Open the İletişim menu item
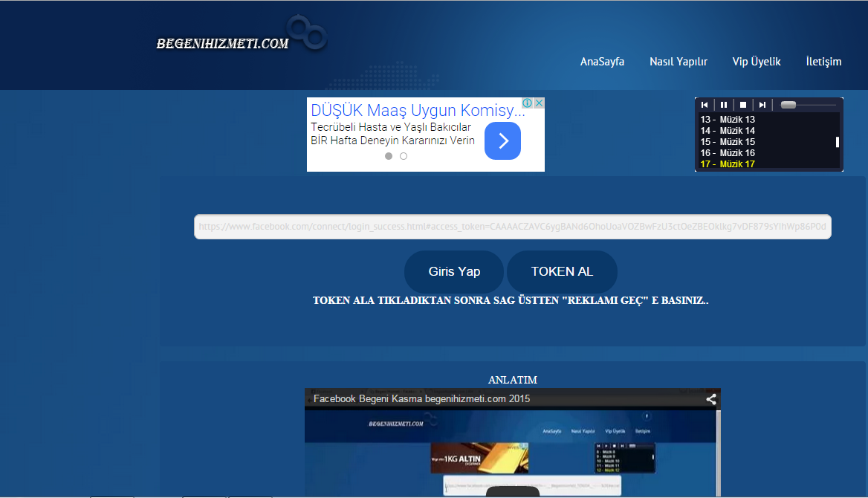868x498 pixels. point(823,62)
